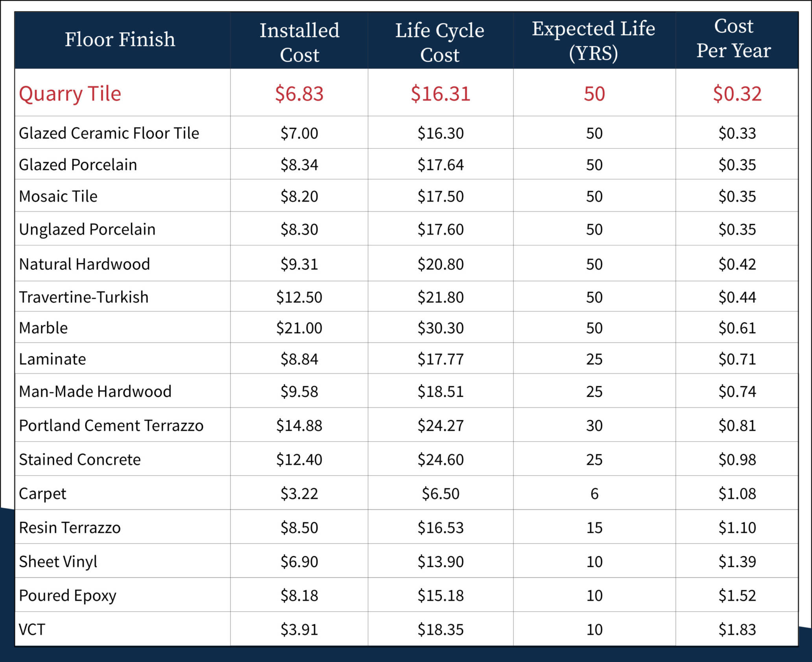Select the Life Cycle Cost header

(440, 42)
